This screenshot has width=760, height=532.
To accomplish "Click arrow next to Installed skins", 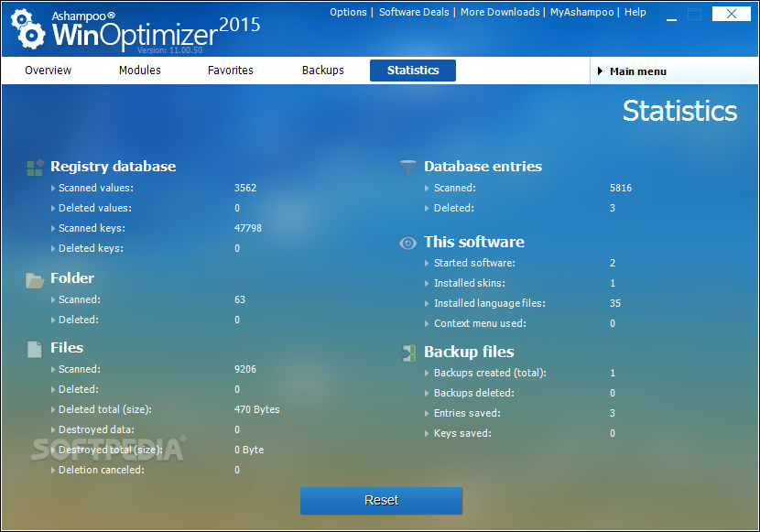I will (x=427, y=284).
